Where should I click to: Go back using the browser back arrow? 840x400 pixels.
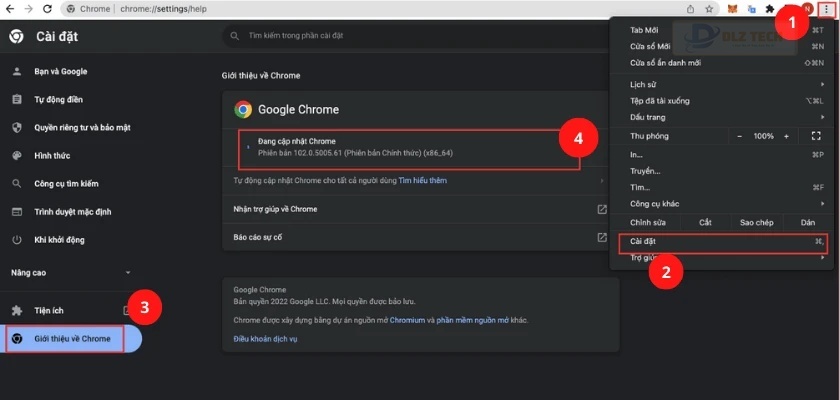(x=10, y=9)
